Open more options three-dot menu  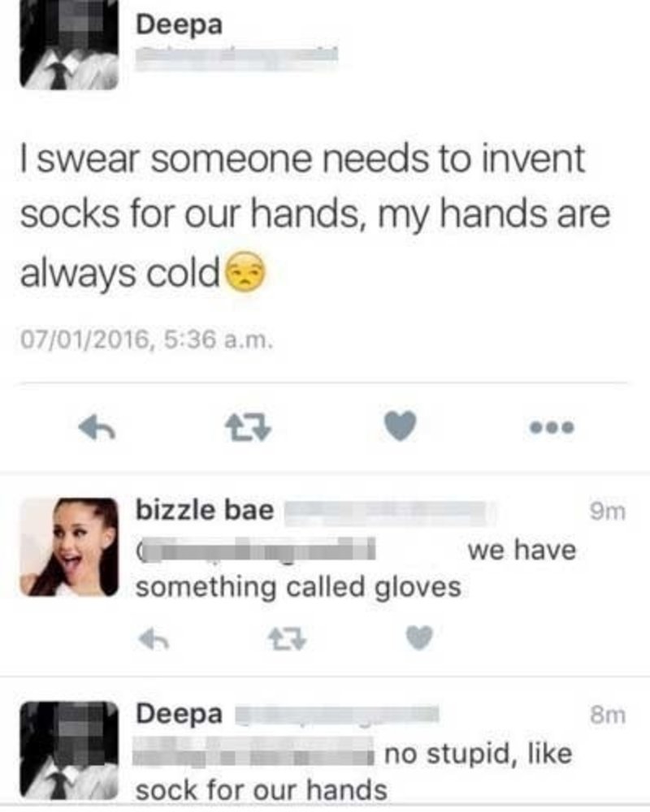pyautogui.click(x=552, y=427)
